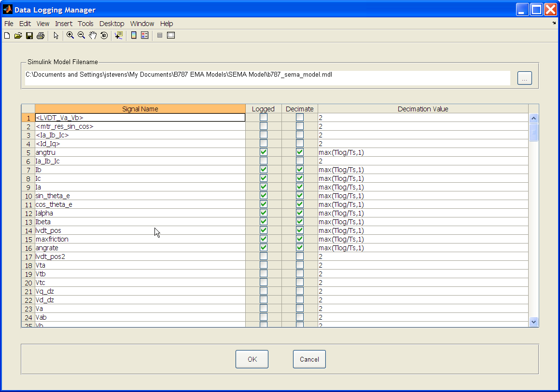
Task: Uncheck the Decimate checkbox for maxfriction
Action: tap(300, 239)
